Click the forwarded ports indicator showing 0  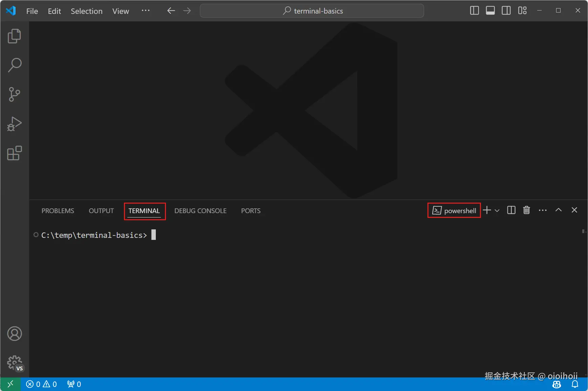74,384
